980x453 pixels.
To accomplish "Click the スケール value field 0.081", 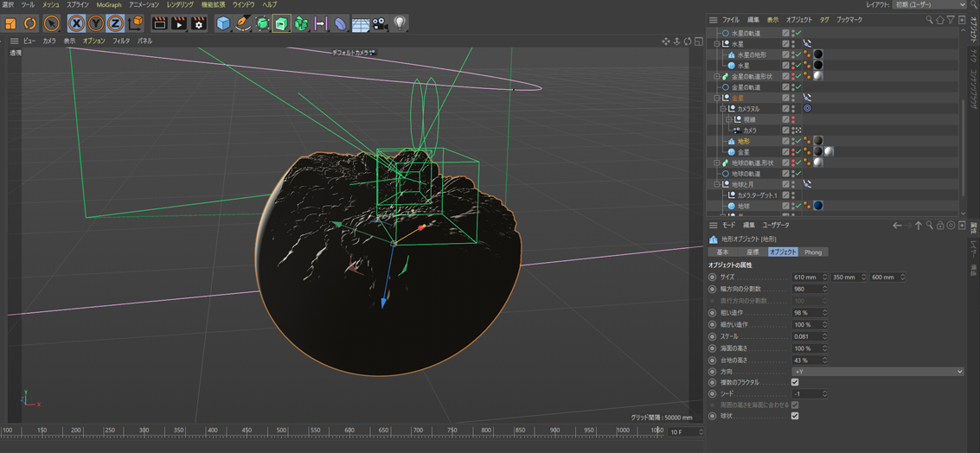I will pos(806,336).
